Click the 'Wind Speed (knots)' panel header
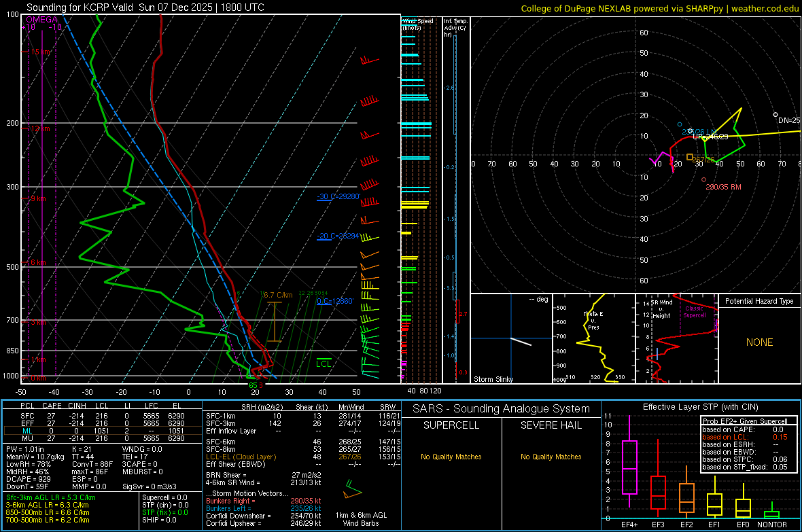The width and height of the screenshot is (802, 532). (x=418, y=24)
